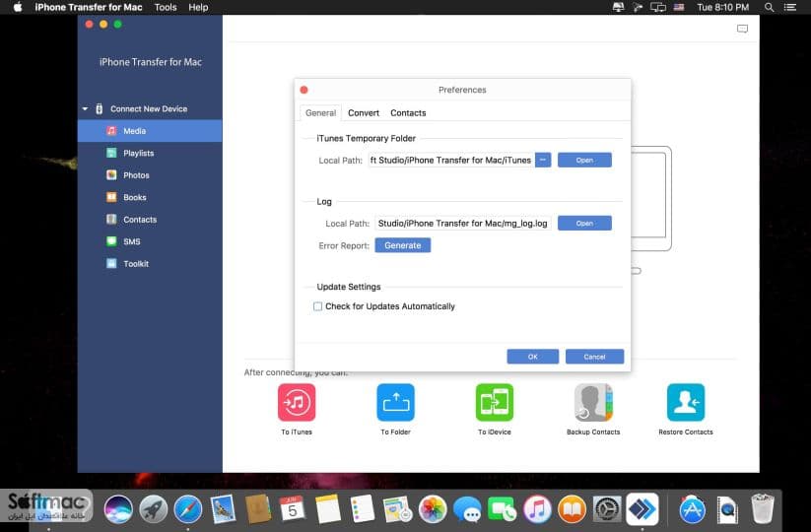811x532 pixels.
Task: Click the clock showing Tue 8:10 PM
Action: coord(722,7)
